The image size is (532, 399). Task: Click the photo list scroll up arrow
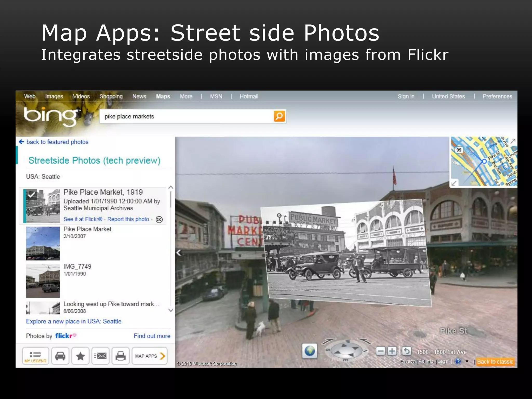(171, 187)
